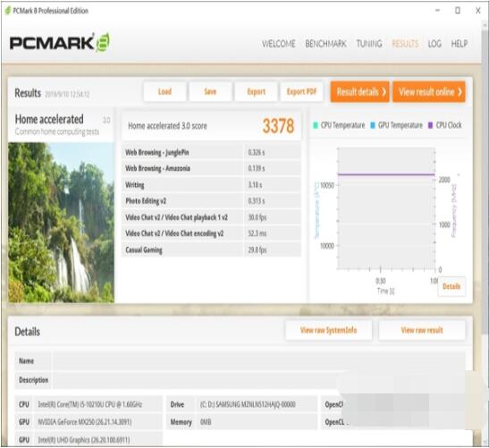Click the Export PDF button
The height and width of the screenshot is (448, 489).
pos(301,92)
